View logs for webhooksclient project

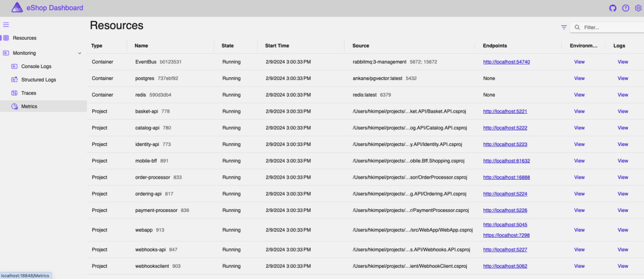click(x=623, y=266)
